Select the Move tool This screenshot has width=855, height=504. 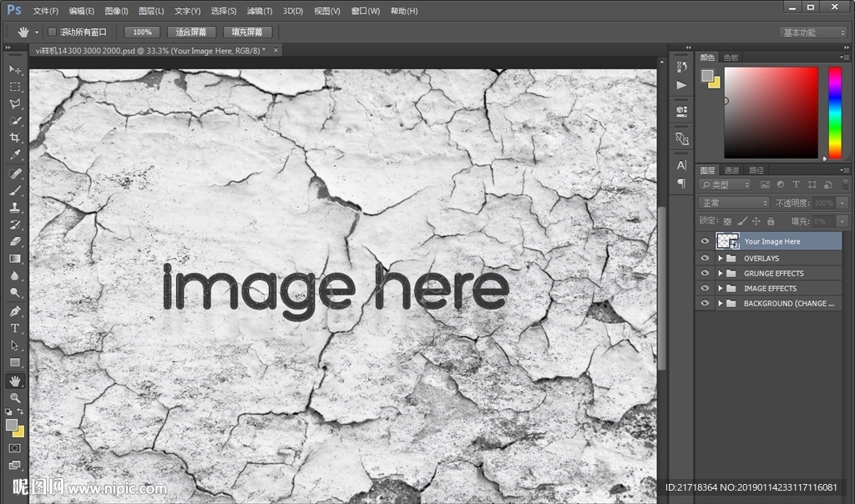tap(15, 70)
